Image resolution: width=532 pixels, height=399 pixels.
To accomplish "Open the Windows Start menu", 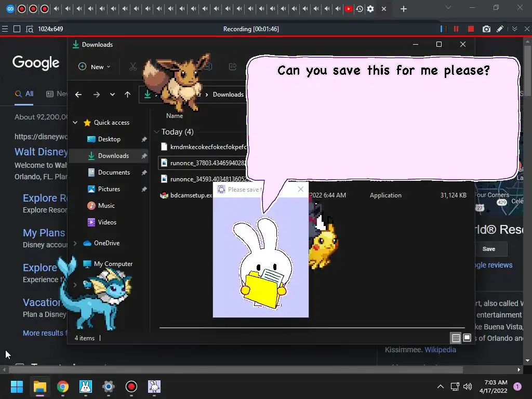I will [17, 387].
